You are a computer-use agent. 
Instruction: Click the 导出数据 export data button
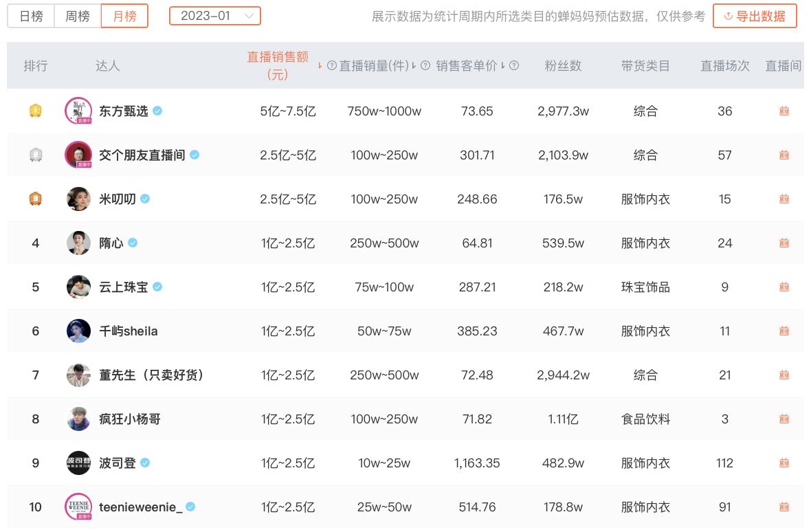pos(755,16)
